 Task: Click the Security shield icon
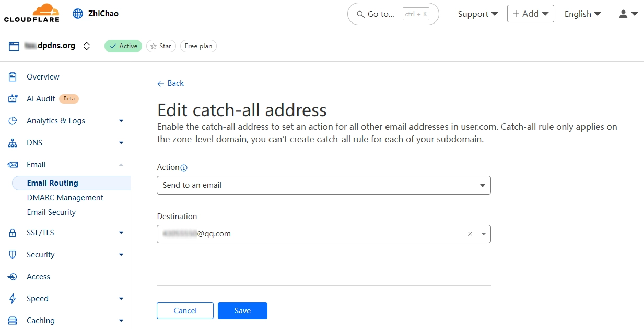pyautogui.click(x=12, y=255)
